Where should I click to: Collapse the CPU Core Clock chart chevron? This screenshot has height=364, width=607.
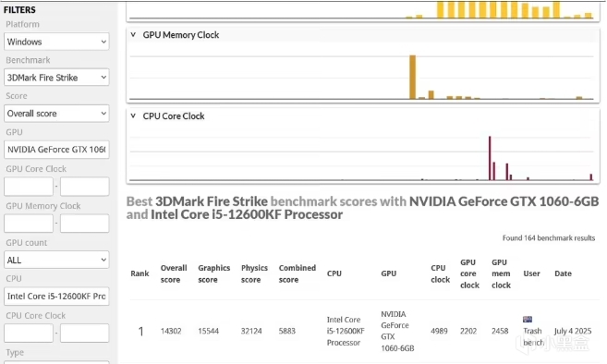[133, 115]
